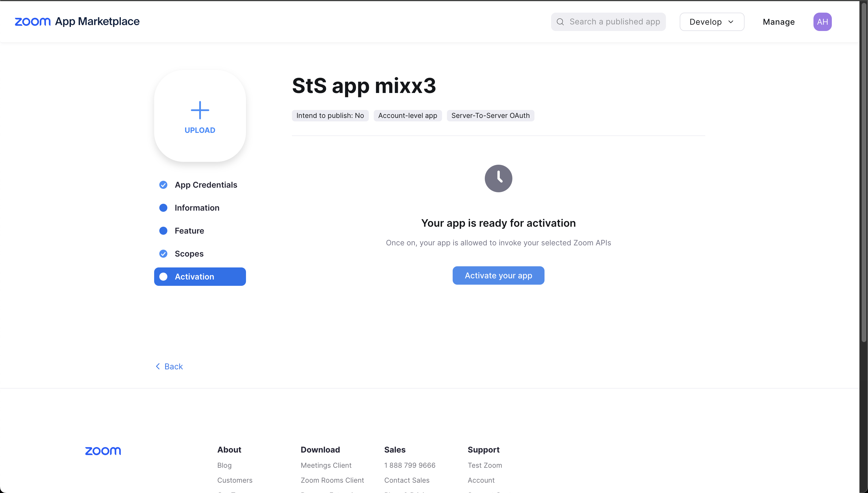Click the Develop dropdown chevron arrow
This screenshot has width=868, height=493.
[x=731, y=22]
